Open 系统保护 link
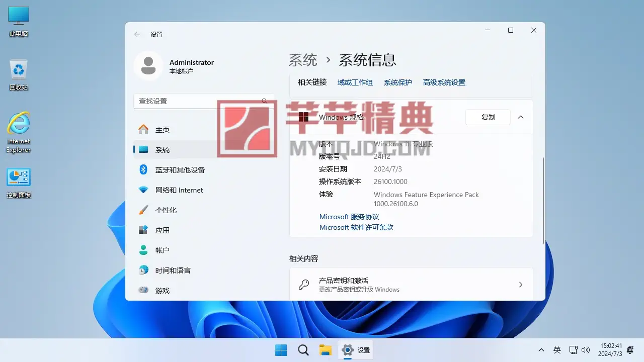Screen dimensions: 644x362 click(x=398, y=82)
